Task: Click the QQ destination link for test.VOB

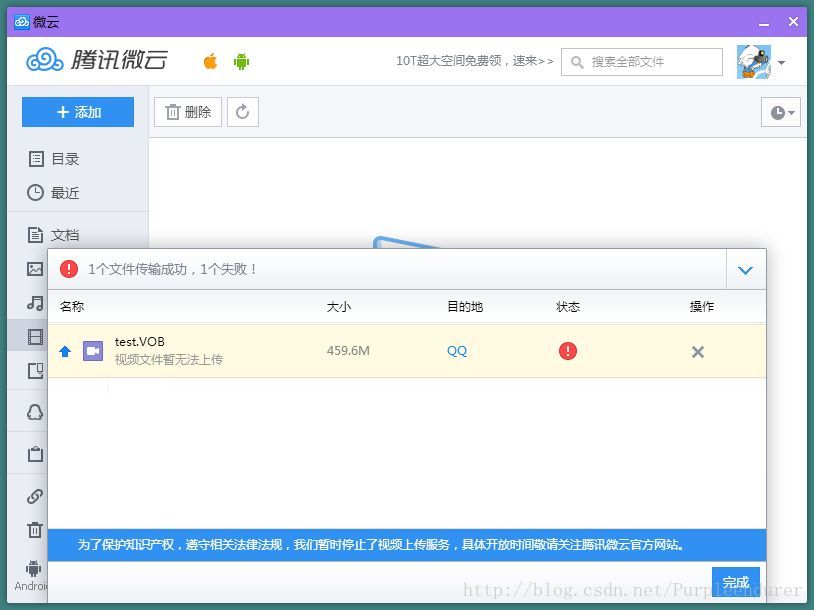Action: [457, 351]
